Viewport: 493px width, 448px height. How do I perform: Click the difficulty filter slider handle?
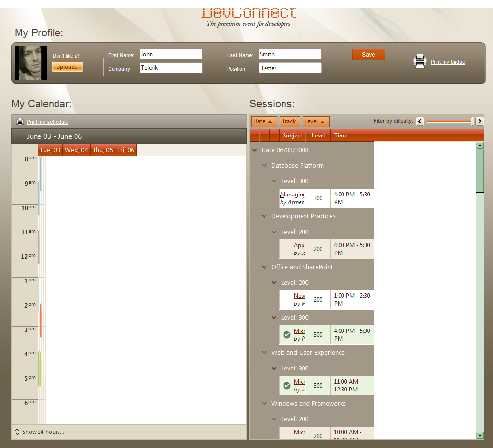click(x=472, y=121)
